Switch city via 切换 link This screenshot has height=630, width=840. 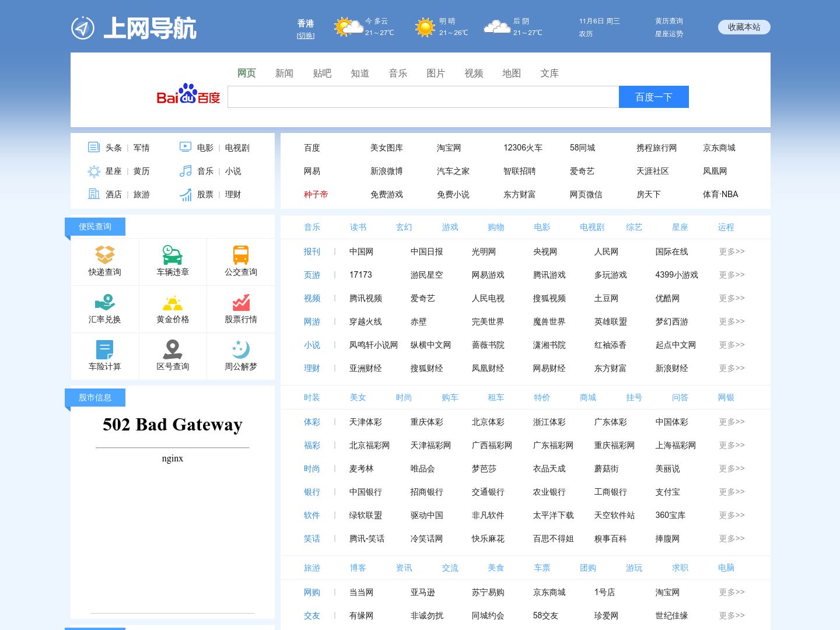tap(306, 36)
